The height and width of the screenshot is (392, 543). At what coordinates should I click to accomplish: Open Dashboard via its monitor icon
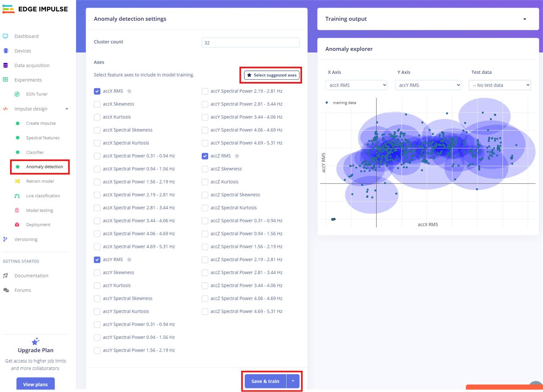pos(6,36)
